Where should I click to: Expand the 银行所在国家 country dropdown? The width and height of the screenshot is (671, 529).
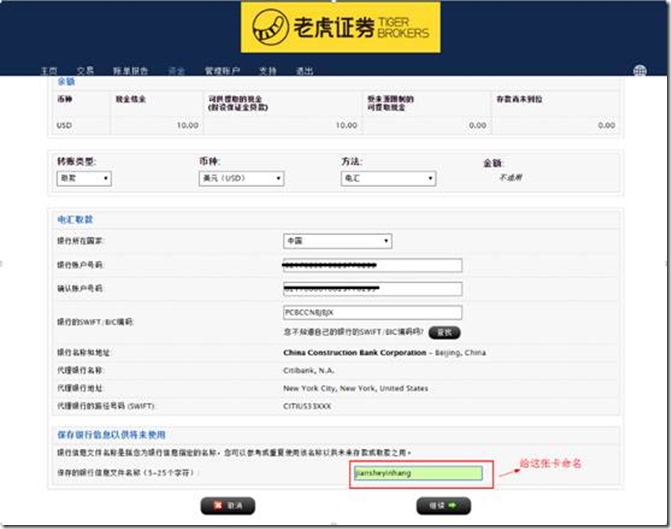point(337,241)
